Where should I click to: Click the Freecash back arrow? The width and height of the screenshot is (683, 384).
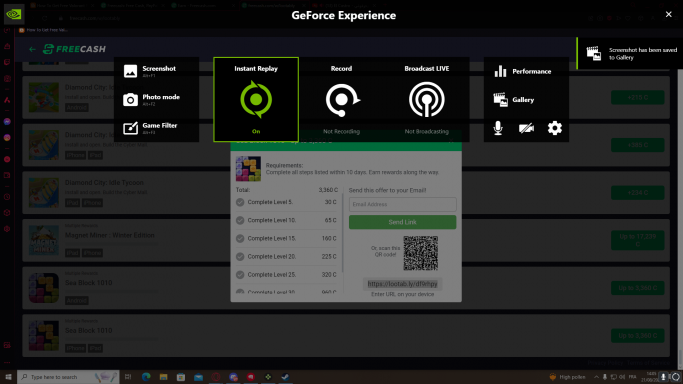(32, 49)
